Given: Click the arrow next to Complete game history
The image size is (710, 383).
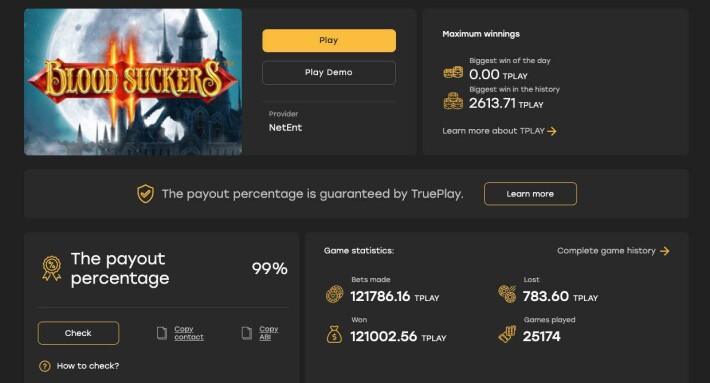Looking at the screenshot, I should tap(664, 251).
